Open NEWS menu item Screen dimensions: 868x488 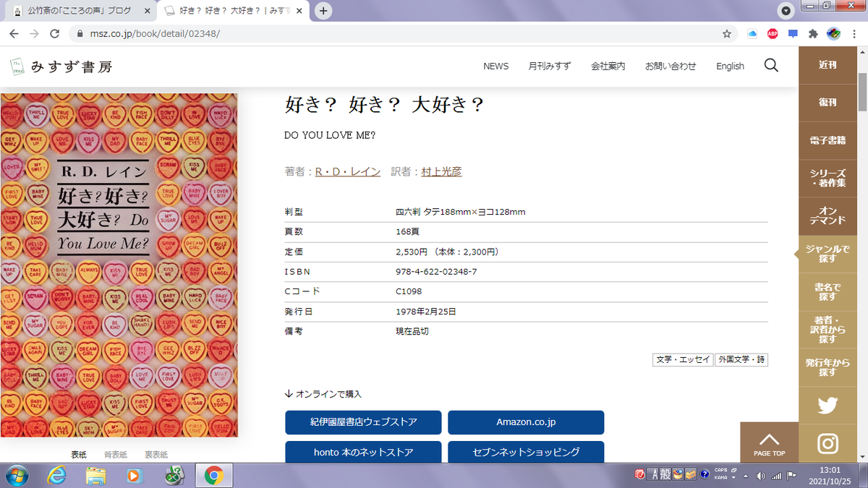click(x=495, y=66)
